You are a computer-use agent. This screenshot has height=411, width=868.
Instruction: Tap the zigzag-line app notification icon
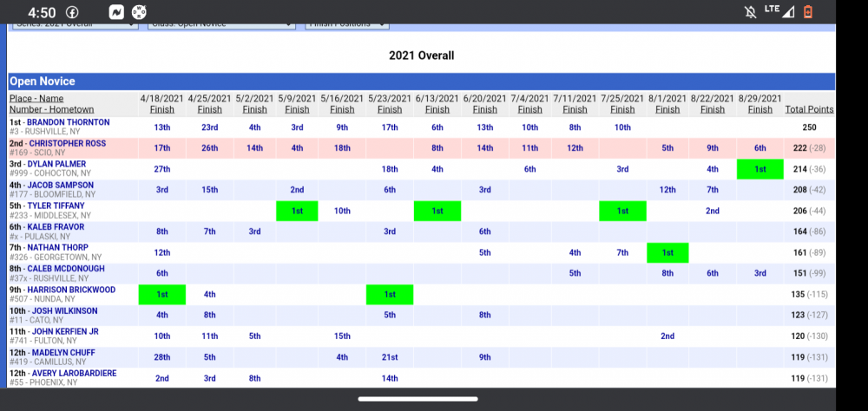[116, 12]
